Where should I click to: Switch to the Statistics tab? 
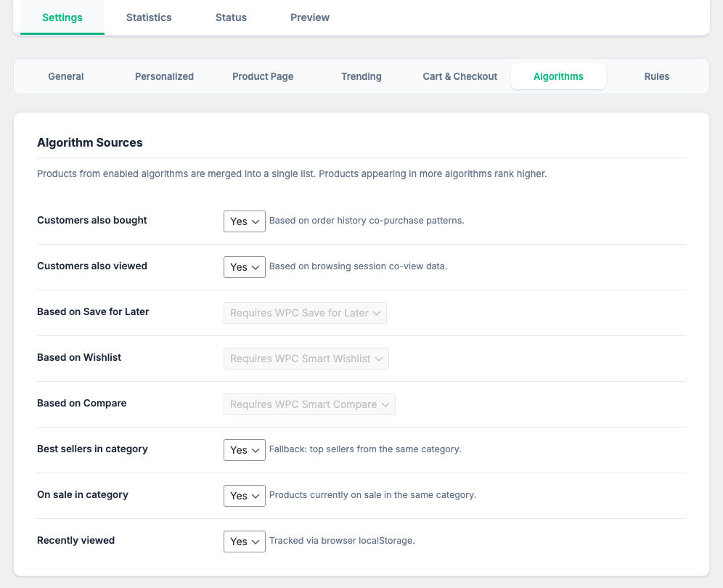point(149,17)
